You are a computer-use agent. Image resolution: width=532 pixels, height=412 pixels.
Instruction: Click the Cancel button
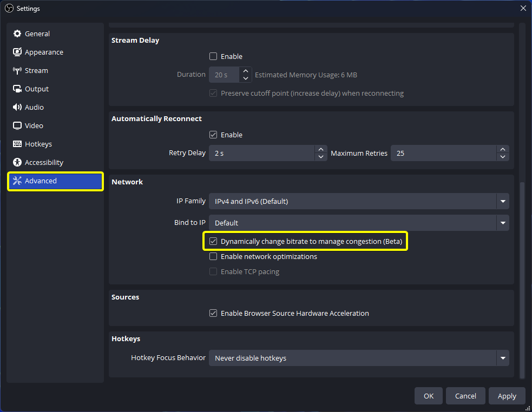tap(465, 396)
